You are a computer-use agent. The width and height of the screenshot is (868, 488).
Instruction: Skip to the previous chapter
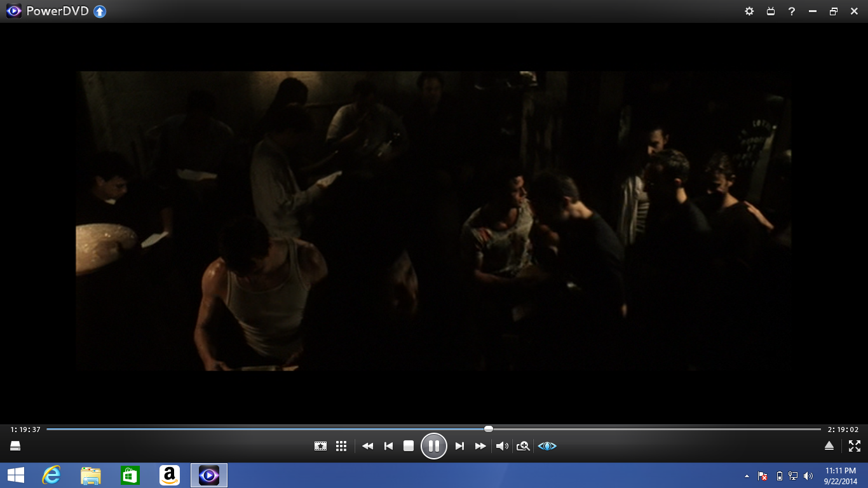(388, 446)
